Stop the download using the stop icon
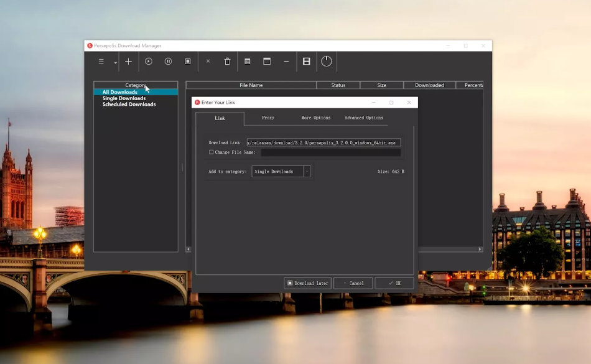The image size is (591, 364). point(188,62)
